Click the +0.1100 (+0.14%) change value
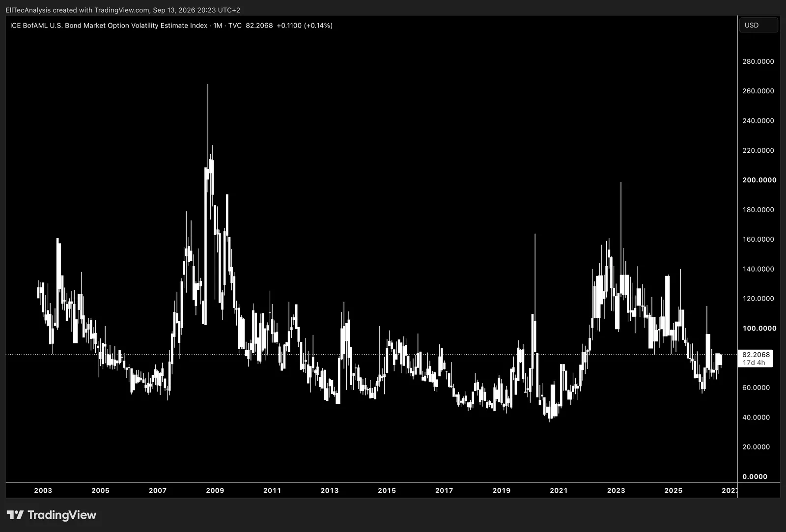Viewport: 786px width, 532px height. pyautogui.click(x=305, y=26)
